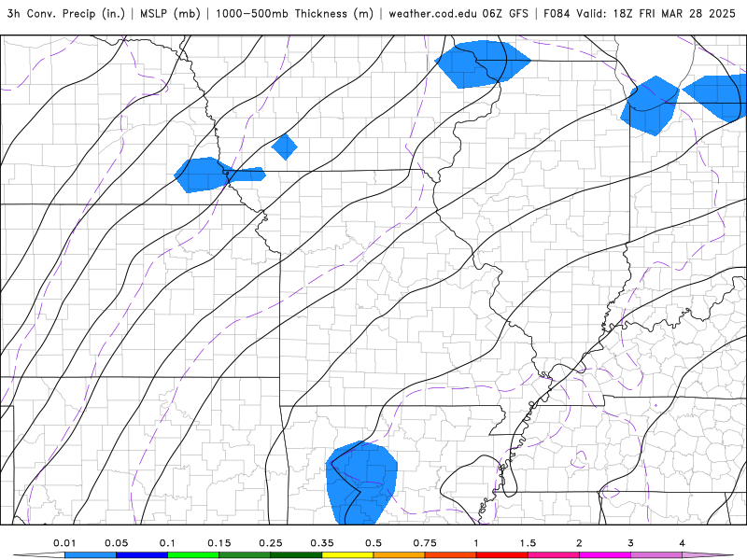747x560 pixels.
Task: Click the legend label 0.1
Action: pyautogui.click(x=167, y=543)
